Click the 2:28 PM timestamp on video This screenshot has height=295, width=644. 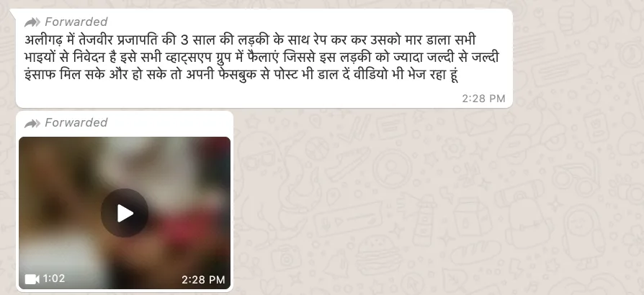point(203,280)
